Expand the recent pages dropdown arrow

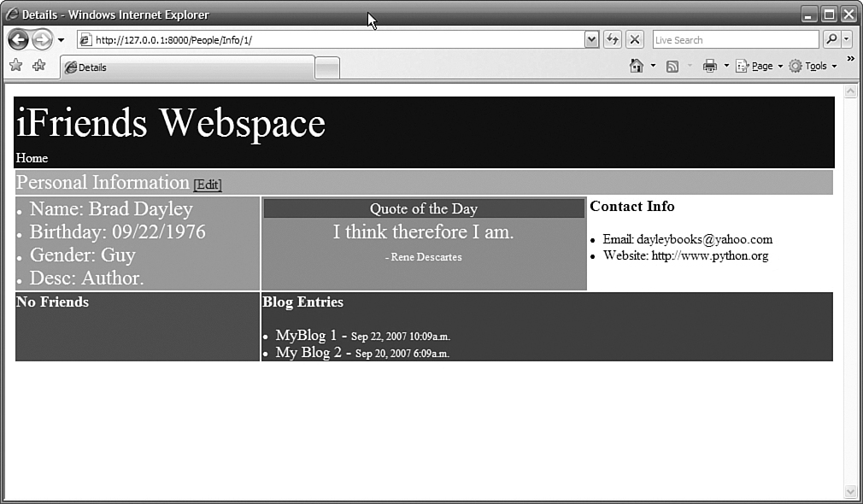[62, 40]
